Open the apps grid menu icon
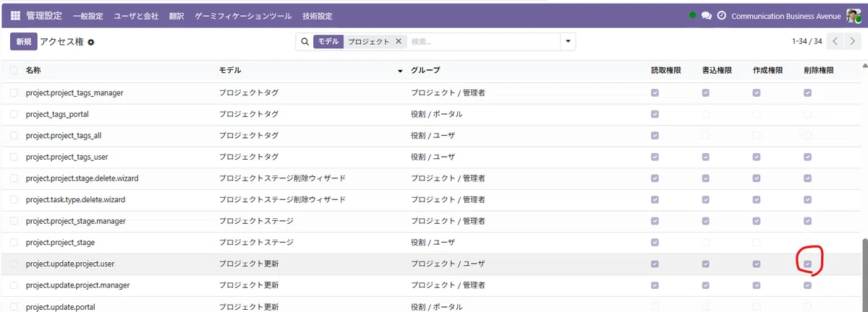The image size is (868, 312). [x=15, y=15]
